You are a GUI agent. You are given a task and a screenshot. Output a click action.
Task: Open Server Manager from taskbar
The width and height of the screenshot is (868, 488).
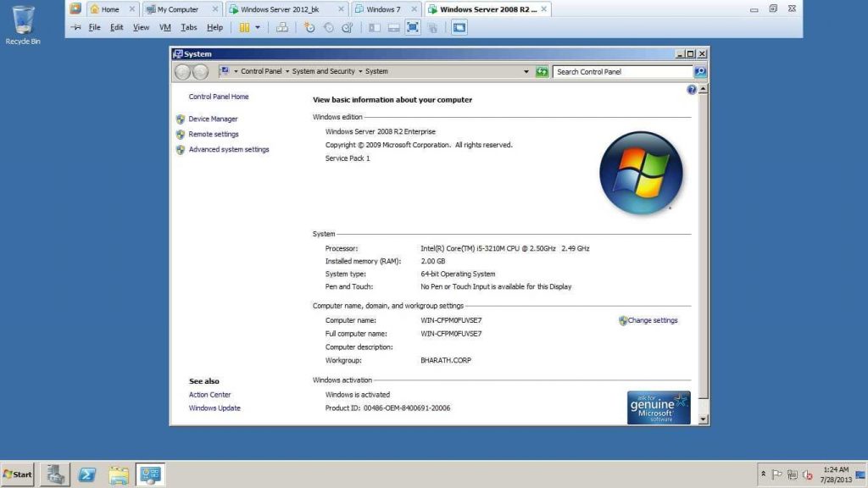55,474
